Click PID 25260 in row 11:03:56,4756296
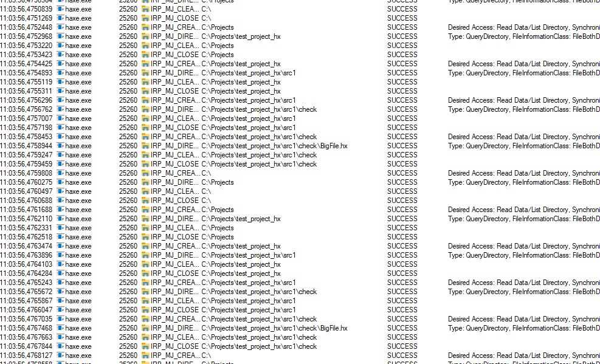Image resolution: width=600 pixels, height=364 pixels. point(128,100)
